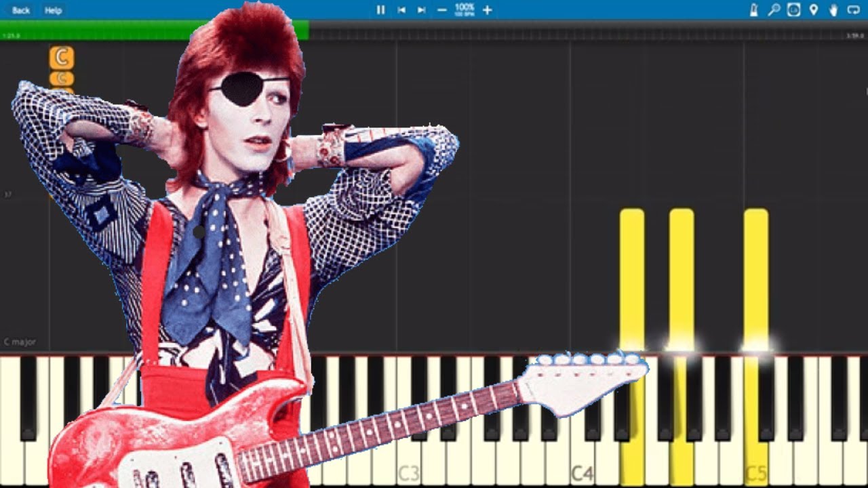Pause playback with the pause button
868x488 pixels.
coord(380,10)
